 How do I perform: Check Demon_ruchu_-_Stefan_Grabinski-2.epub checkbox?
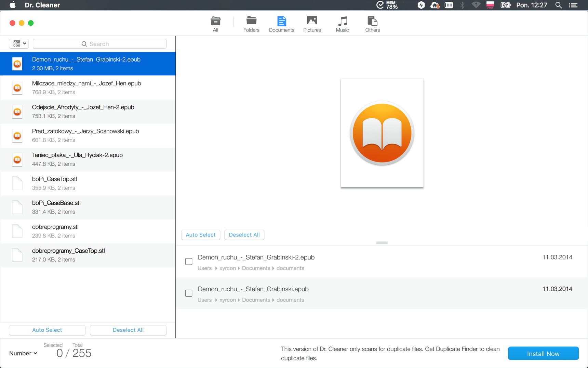[x=189, y=262]
